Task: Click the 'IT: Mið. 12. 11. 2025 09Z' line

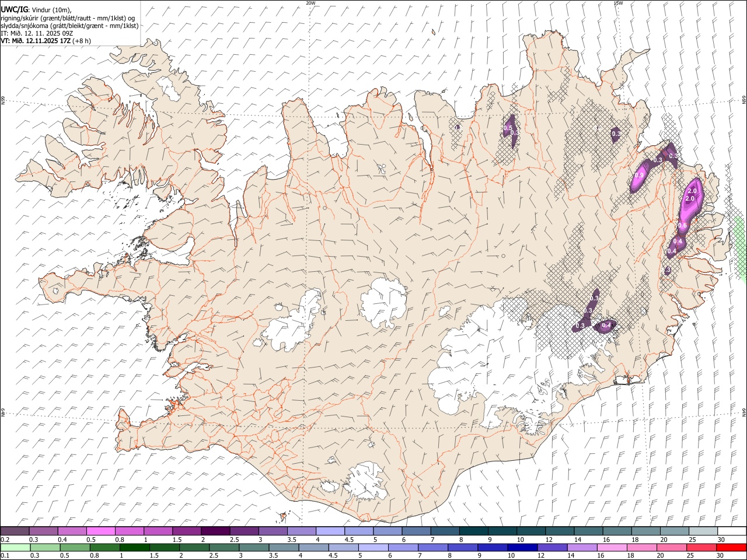Action: coord(37,33)
